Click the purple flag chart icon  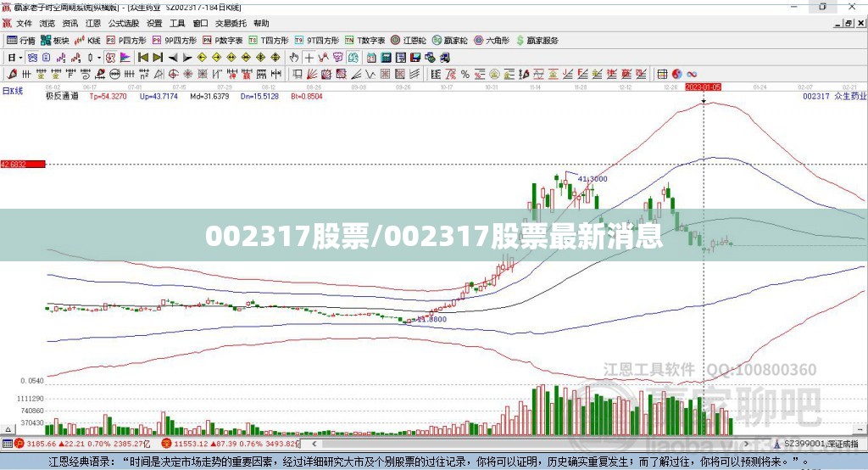click(x=125, y=58)
